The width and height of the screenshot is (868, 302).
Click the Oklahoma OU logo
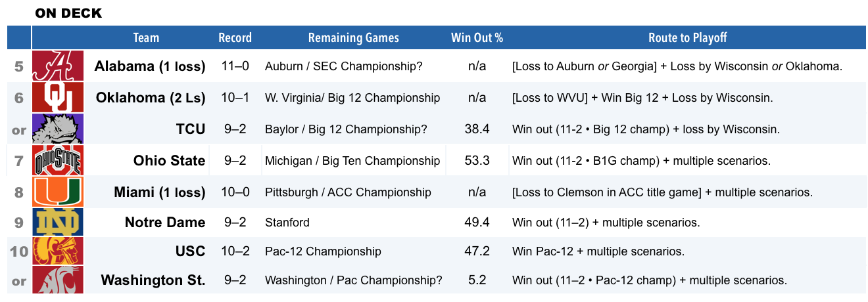tap(59, 97)
